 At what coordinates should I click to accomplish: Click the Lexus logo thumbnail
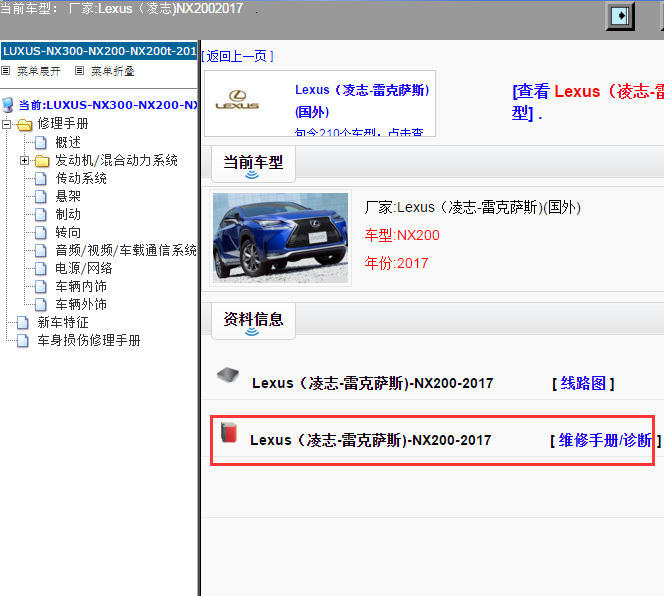pyautogui.click(x=239, y=101)
